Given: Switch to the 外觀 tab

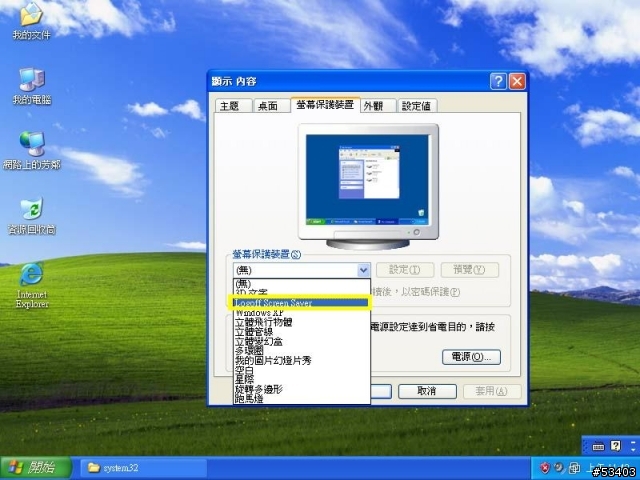Looking at the screenshot, I should [x=378, y=106].
